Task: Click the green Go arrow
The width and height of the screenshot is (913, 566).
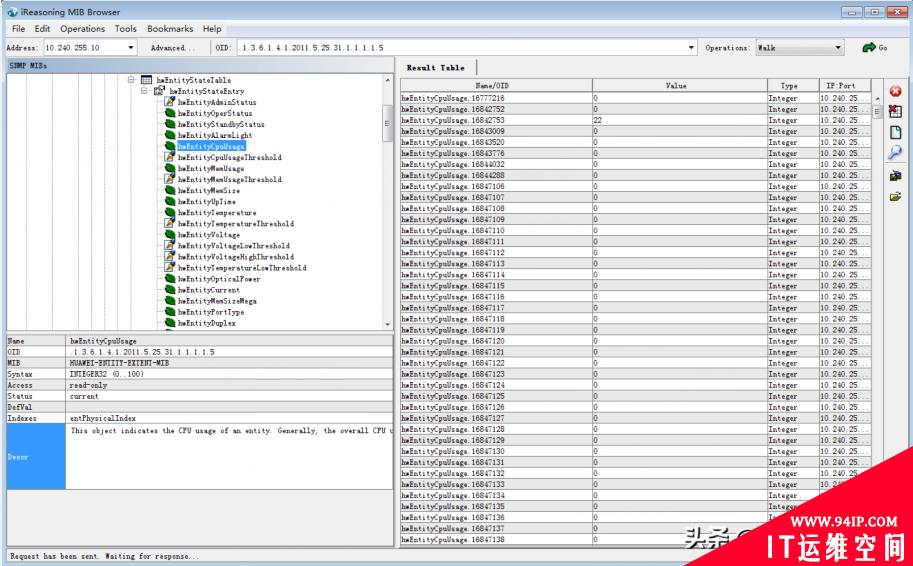Action: click(x=869, y=48)
